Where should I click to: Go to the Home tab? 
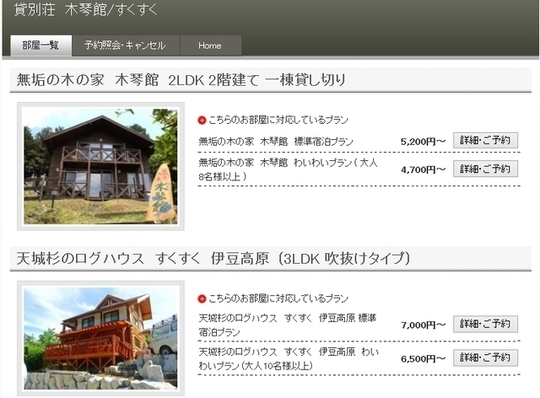210,45
